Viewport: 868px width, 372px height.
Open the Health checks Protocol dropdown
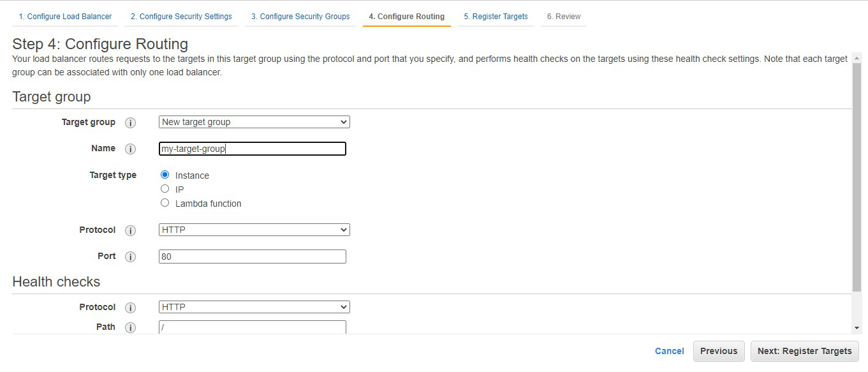click(x=254, y=307)
